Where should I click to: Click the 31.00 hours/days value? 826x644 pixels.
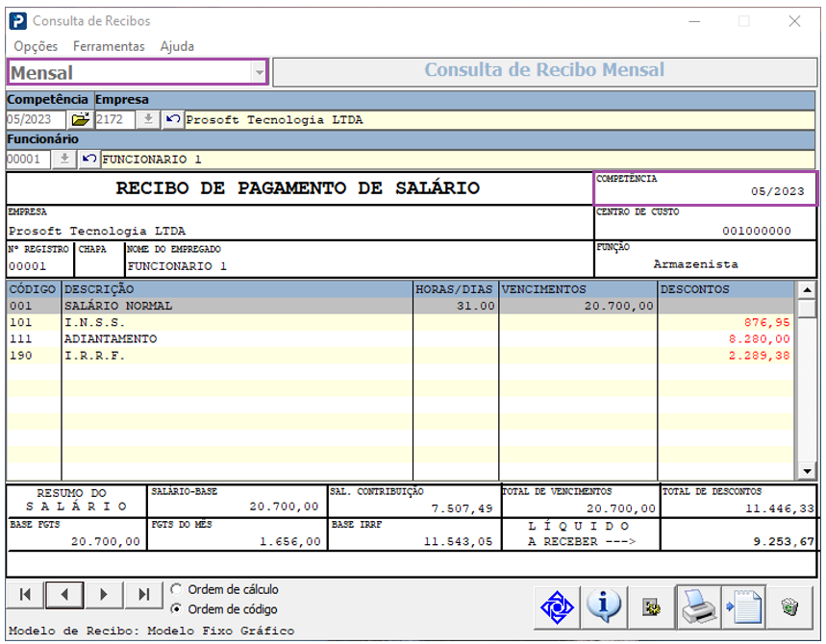click(476, 306)
